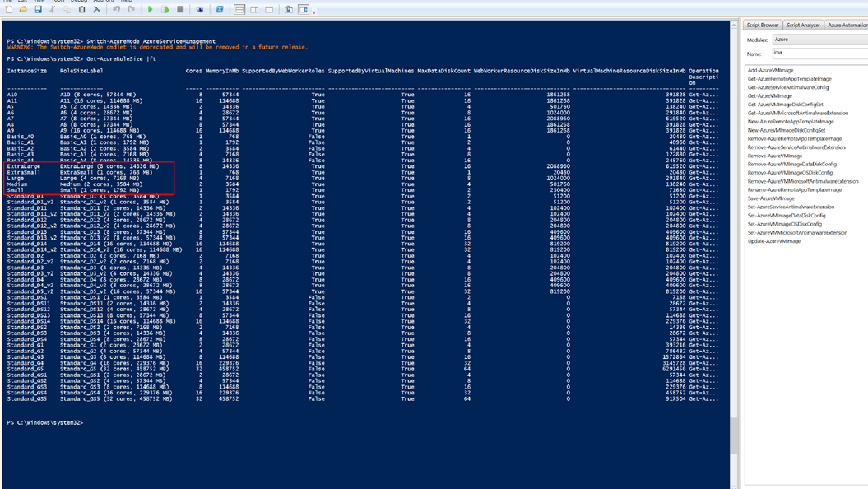Toggle the command add-on pane icon
Image resolution: width=868 pixels, height=489 pixels.
click(304, 9)
